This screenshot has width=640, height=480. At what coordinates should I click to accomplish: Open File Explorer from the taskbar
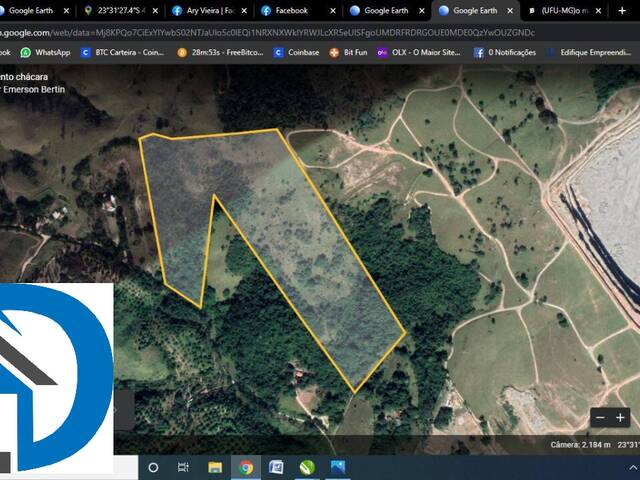pos(215,467)
